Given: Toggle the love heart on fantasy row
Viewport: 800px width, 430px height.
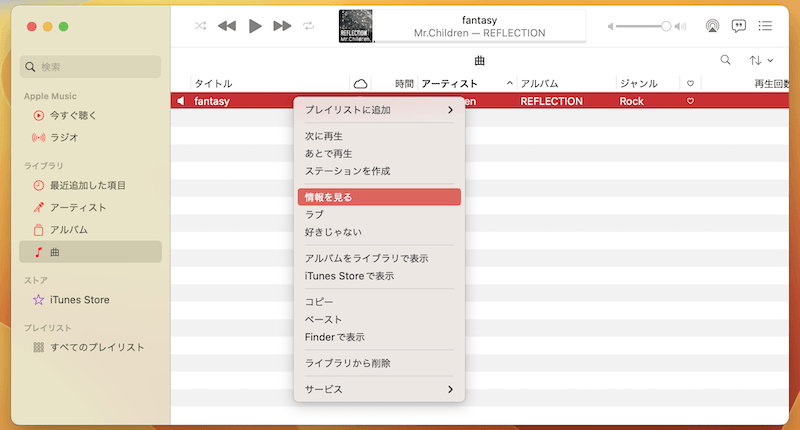Looking at the screenshot, I should (x=690, y=101).
